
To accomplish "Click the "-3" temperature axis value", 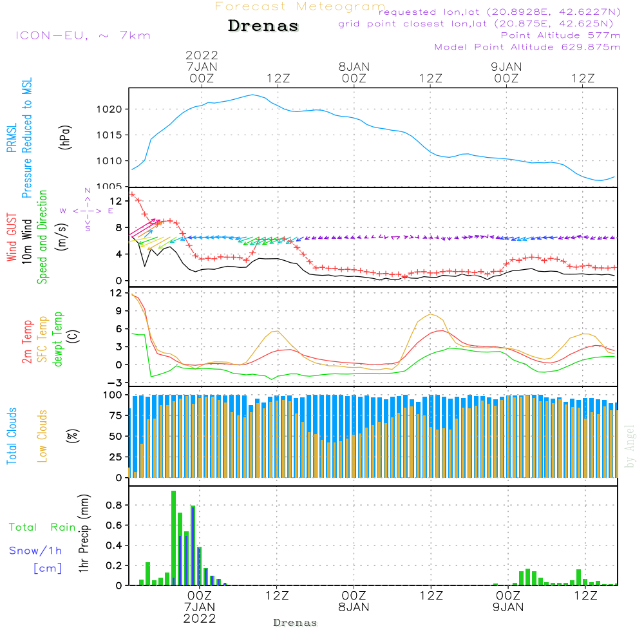I will (x=113, y=383).
